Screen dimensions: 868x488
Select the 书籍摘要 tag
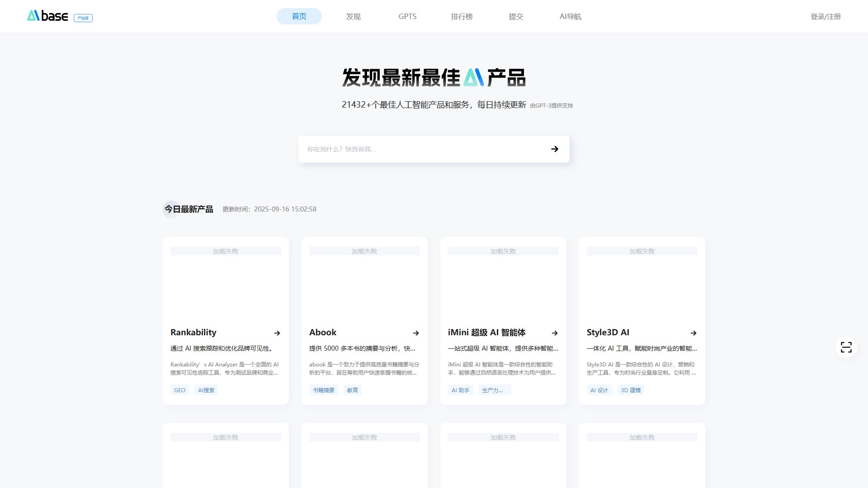click(324, 390)
